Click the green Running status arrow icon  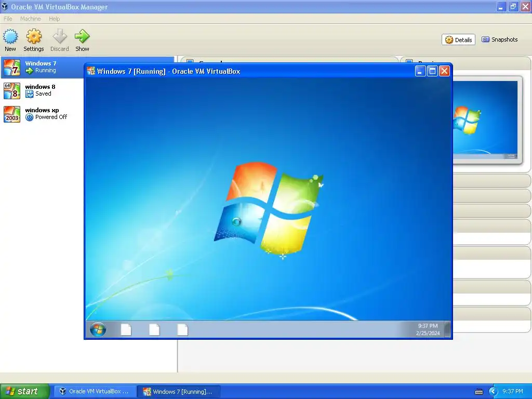coord(29,71)
